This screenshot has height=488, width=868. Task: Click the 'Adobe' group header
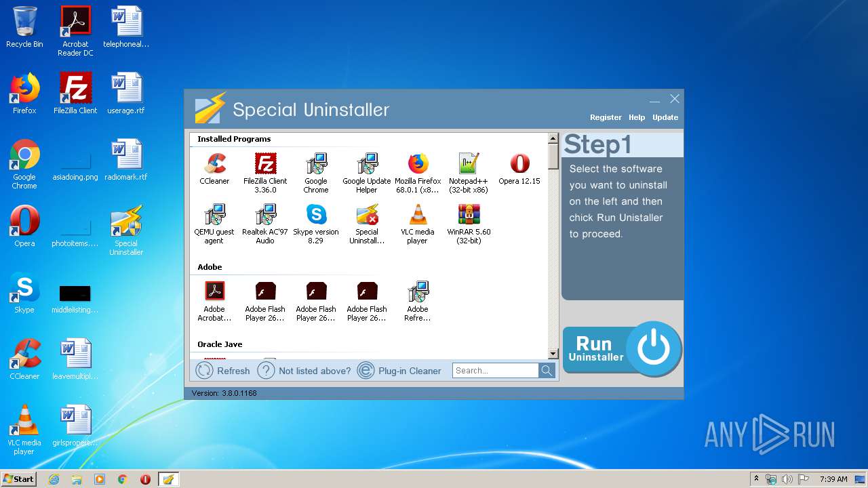coord(210,267)
